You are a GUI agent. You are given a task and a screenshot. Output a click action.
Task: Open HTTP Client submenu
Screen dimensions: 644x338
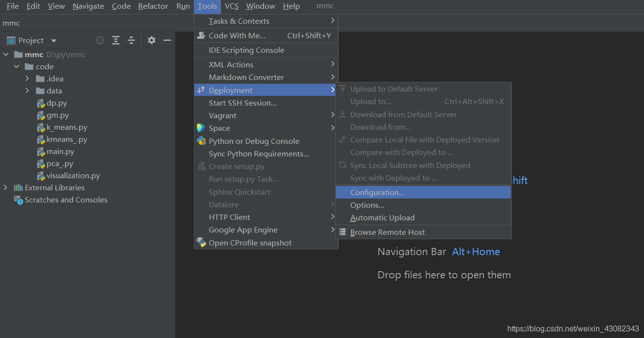(266, 217)
